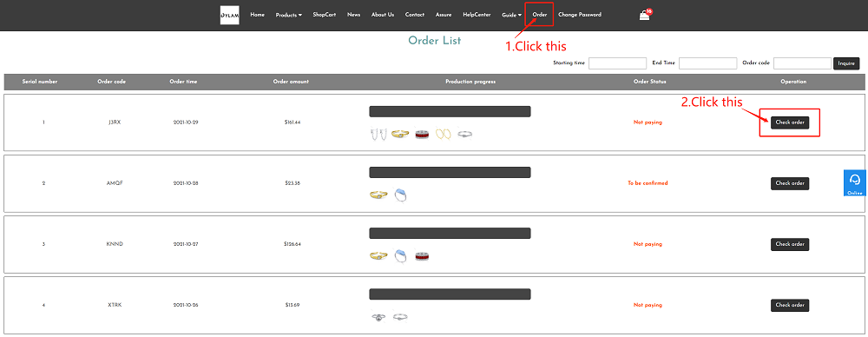Open the shopping cart bag icon
This screenshot has width=868, height=337.
(x=644, y=16)
